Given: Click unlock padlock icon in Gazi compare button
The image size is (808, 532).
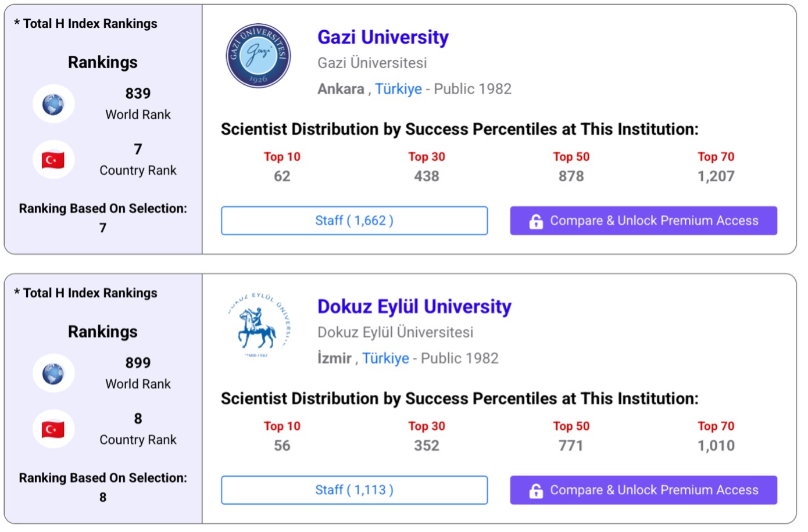Looking at the screenshot, I should click(536, 221).
